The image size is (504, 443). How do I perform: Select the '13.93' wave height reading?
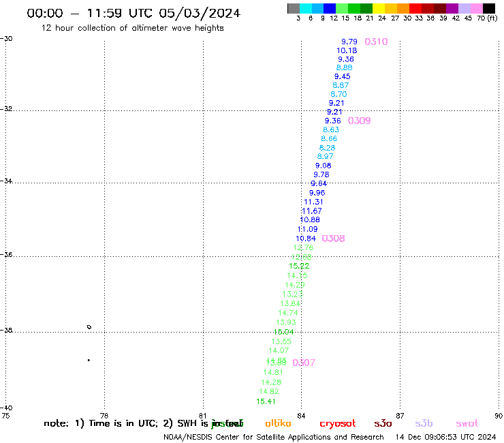[286, 322]
